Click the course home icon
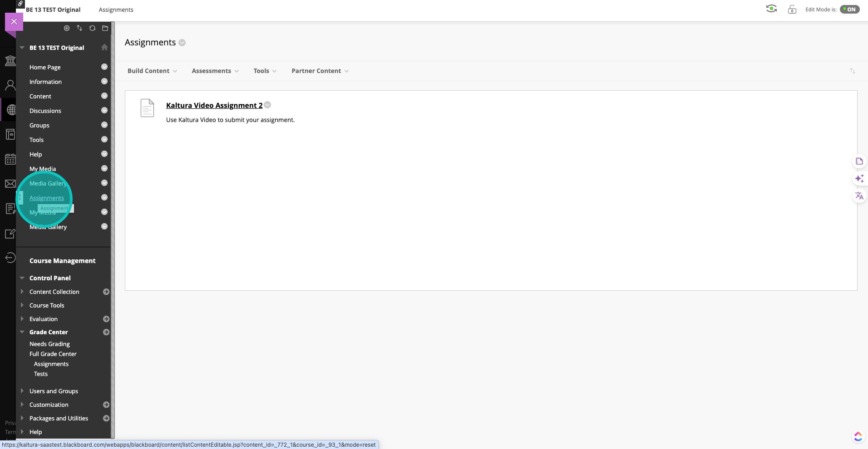 (104, 47)
